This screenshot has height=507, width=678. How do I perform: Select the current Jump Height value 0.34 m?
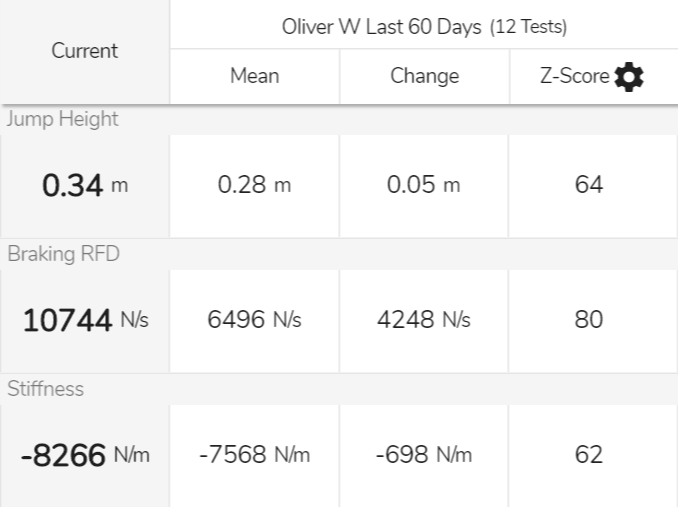coord(85,185)
